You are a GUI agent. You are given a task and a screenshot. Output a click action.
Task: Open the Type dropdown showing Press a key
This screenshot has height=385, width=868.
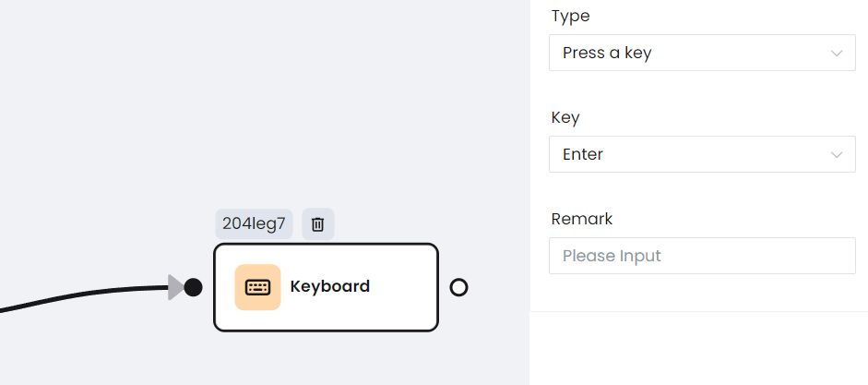point(702,53)
